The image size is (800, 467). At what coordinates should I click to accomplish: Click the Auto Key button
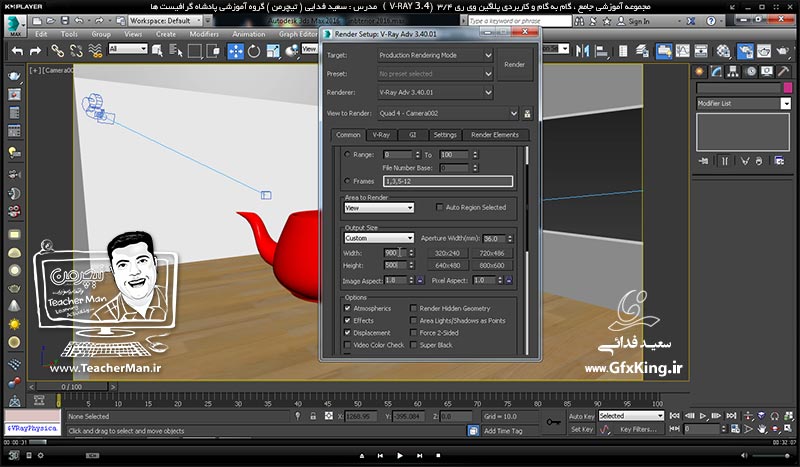click(x=582, y=416)
